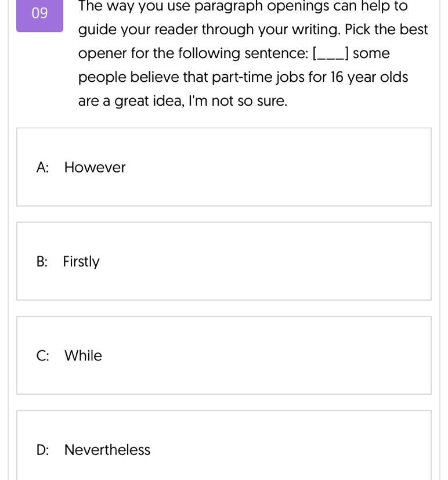Pick answer option C: While

224,355
